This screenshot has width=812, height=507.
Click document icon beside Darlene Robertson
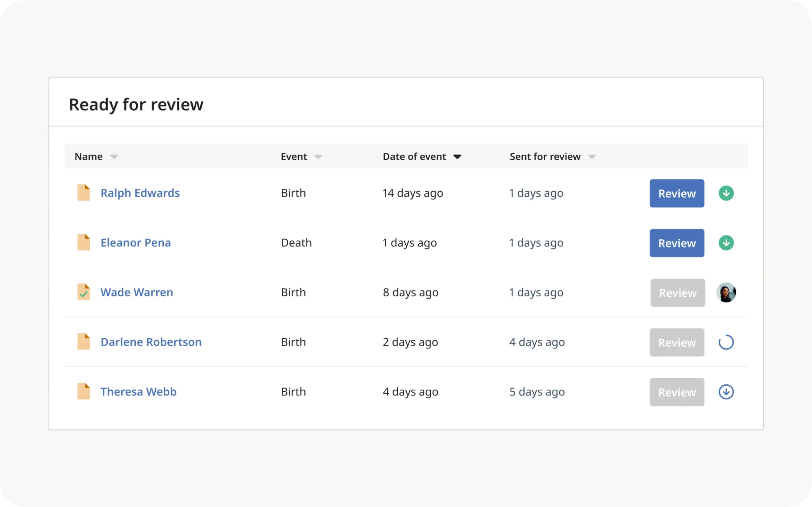[83, 341]
